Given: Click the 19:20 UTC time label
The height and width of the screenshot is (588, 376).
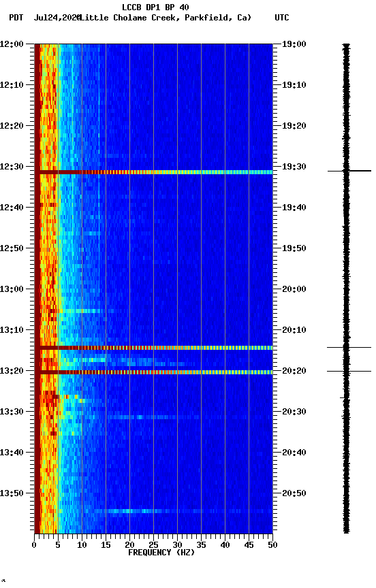Looking at the screenshot, I should click(x=294, y=126).
